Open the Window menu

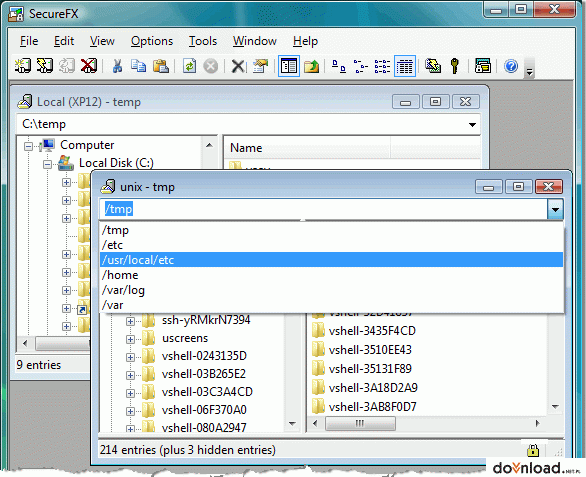click(255, 41)
